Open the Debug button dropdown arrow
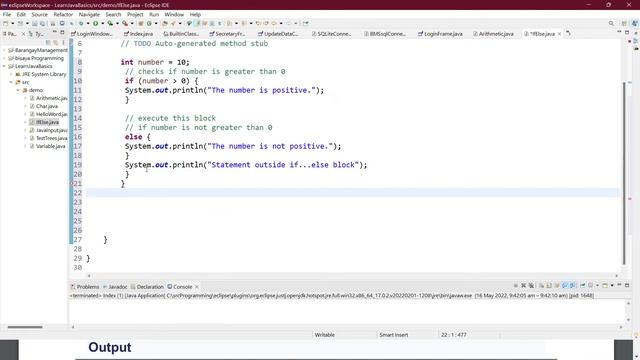640x360 pixels. pyautogui.click(x=88, y=23)
